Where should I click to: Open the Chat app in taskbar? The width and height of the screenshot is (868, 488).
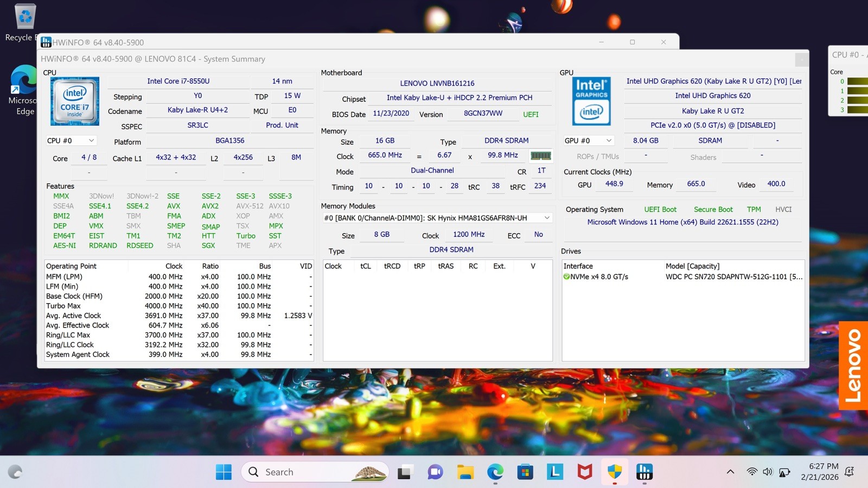pos(435,472)
